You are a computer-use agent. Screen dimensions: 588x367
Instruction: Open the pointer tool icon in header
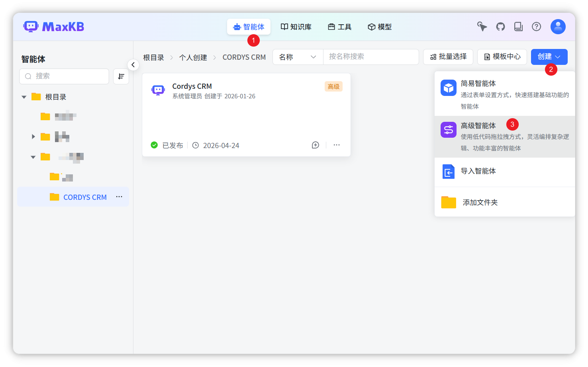coord(482,27)
